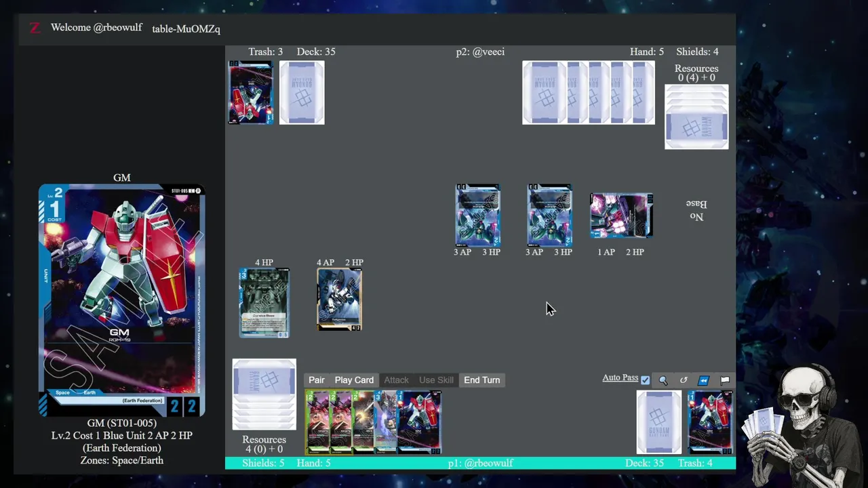Click the Trash: 3 label

(265, 52)
